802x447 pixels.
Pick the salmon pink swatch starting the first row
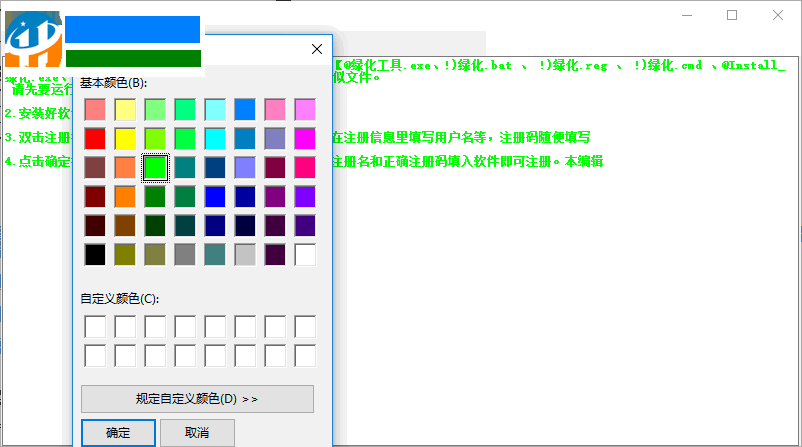coord(95,110)
